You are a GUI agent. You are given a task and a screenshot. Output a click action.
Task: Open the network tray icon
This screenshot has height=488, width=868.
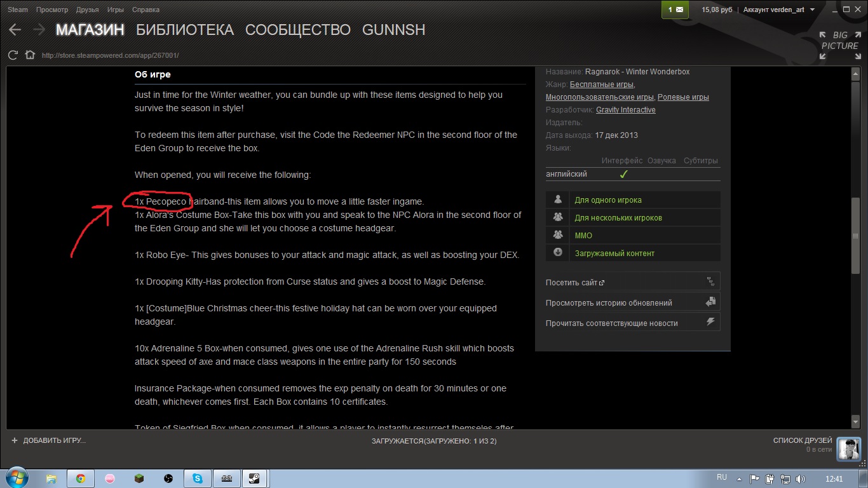click(785, 479)
